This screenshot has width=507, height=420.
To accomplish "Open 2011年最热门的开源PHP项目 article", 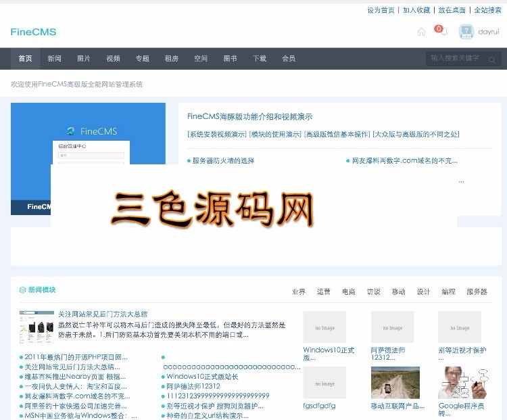I will point(76,357).
